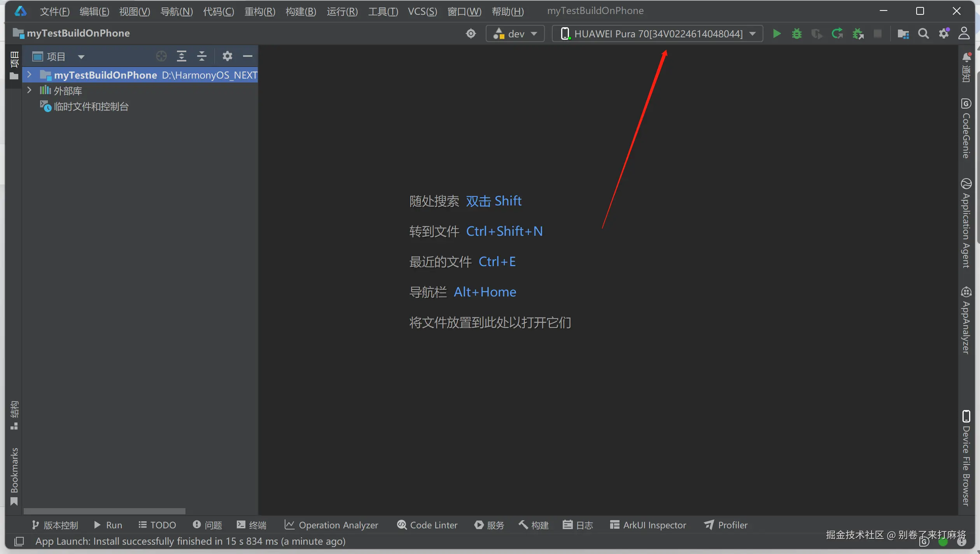Click the project panel horizontal scrollbar
Screen dimensions: 980x554
[104, 511]
